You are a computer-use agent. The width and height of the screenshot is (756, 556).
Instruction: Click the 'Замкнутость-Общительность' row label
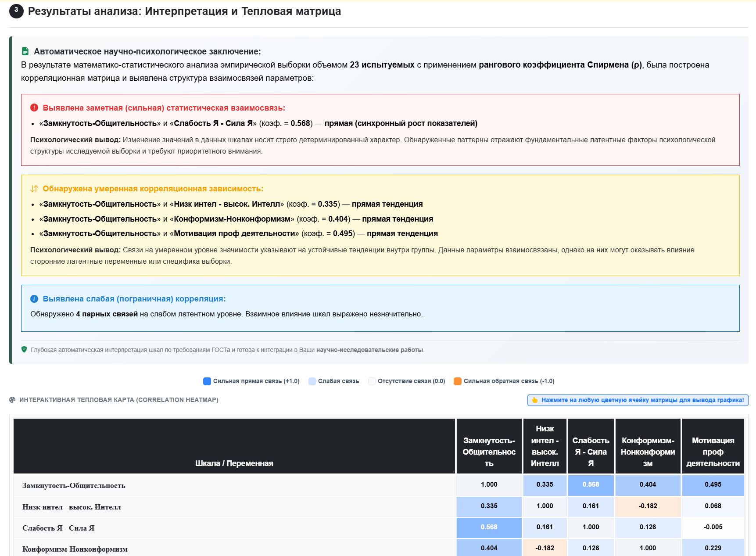[x=74, y=486]
